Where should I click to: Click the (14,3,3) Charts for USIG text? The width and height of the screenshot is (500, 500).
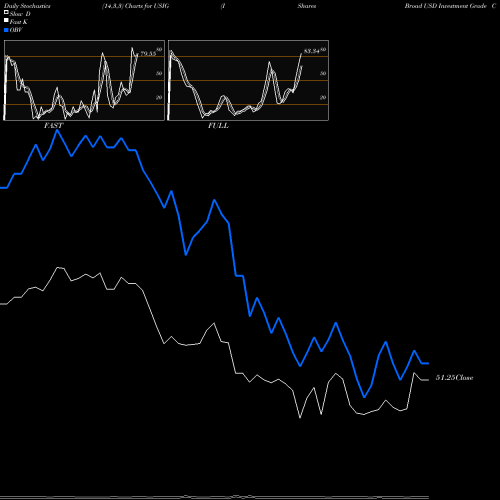136,6
